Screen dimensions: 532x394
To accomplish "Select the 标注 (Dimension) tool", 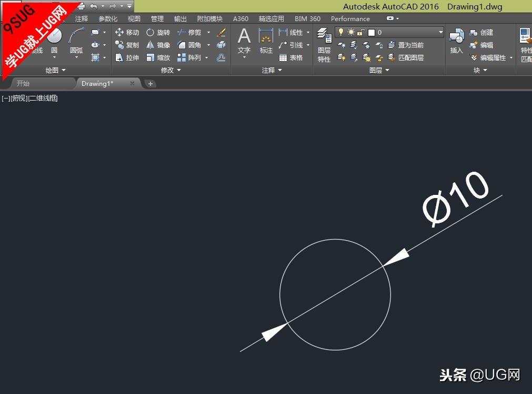I will click(x=266, y=41).
